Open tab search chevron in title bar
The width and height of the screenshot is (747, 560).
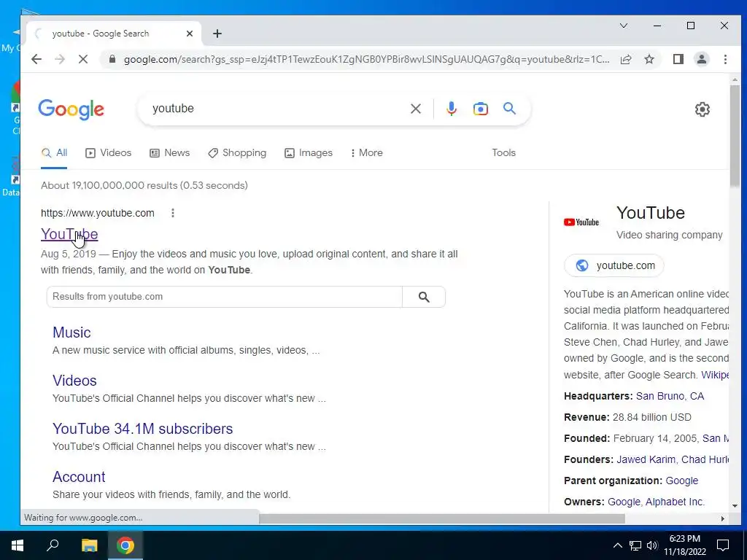(624, 26)
